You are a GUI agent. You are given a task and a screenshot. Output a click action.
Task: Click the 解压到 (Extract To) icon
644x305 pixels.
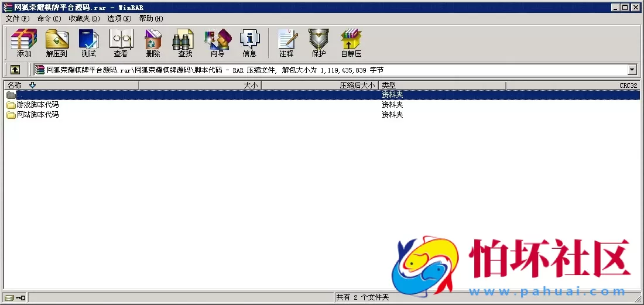57,43
